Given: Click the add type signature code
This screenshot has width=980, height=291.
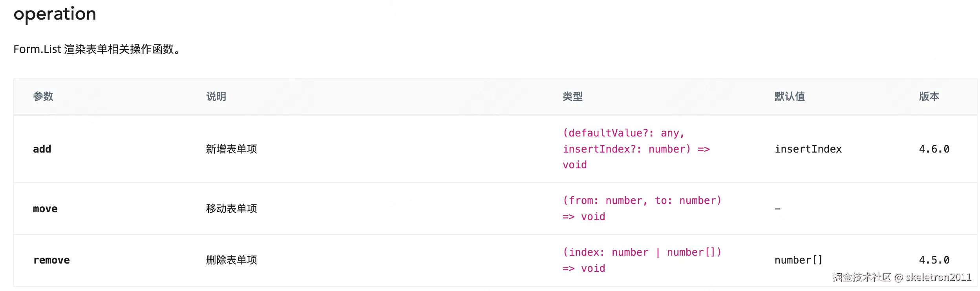Looking at the screenshot, I should pyautogui.click(x=636, y=149).
